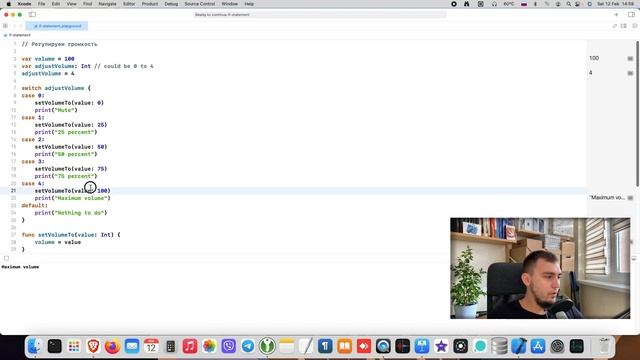Toggle quick look for Maximum volume result

point(630,198)
